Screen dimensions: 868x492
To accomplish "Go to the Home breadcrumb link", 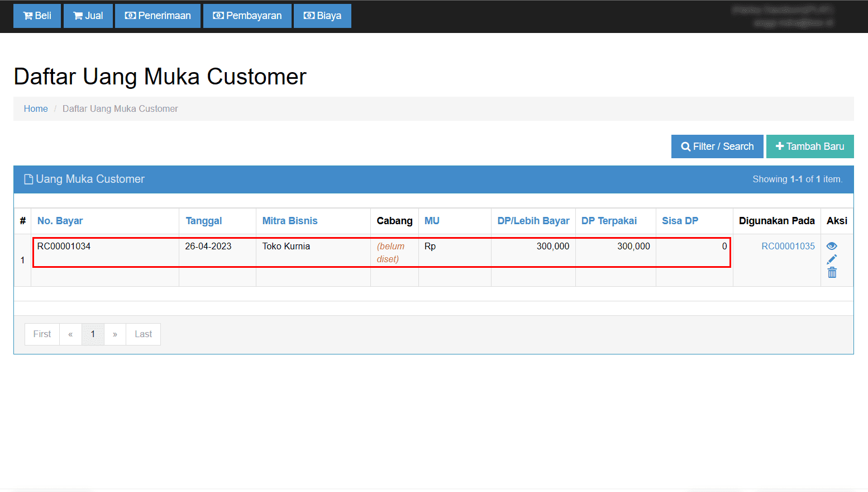I will (36, 108).
